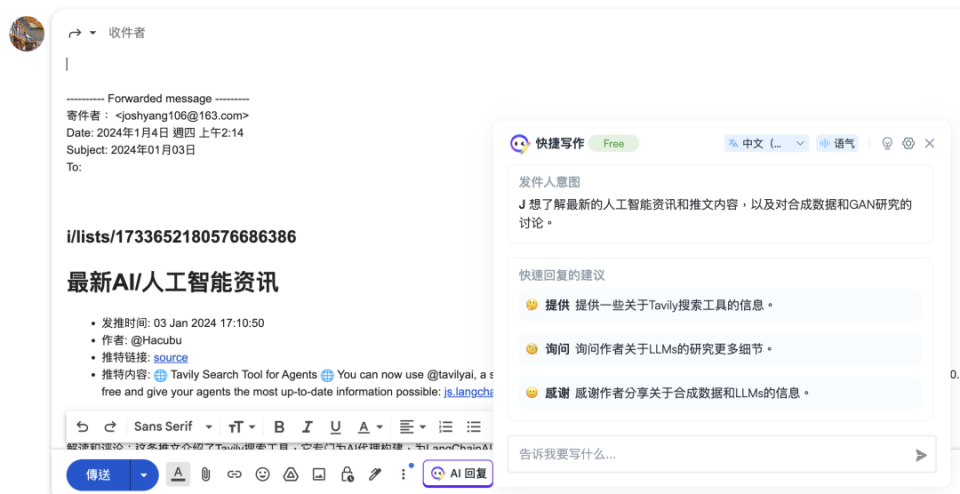
Task: Click the Forwarded message header line
Action: [x=158, y=99]
